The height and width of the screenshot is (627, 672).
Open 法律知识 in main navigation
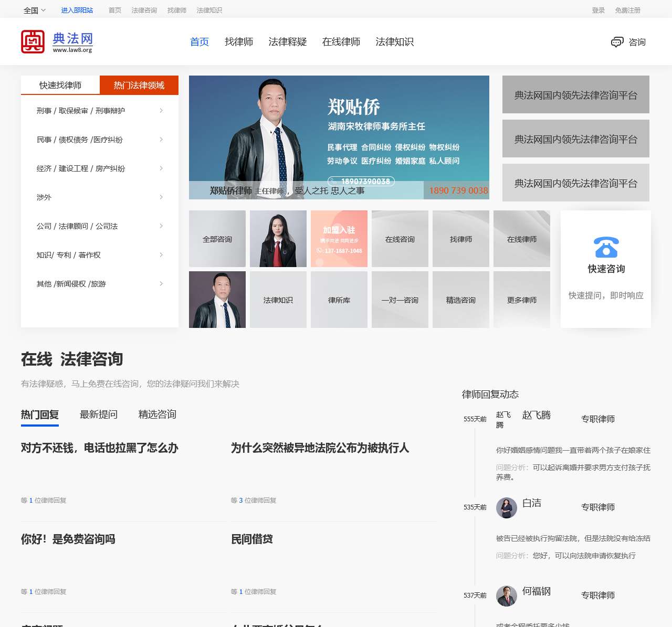[395, 42]
